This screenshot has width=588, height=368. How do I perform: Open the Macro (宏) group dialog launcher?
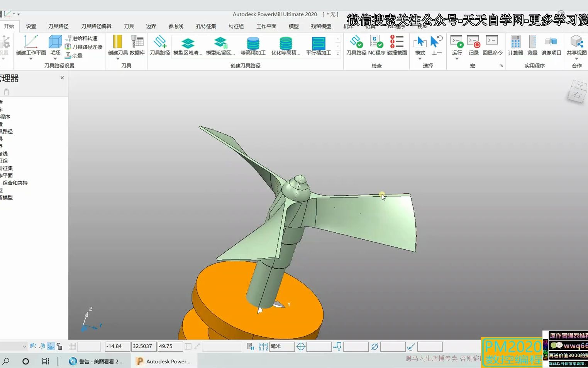501,66
